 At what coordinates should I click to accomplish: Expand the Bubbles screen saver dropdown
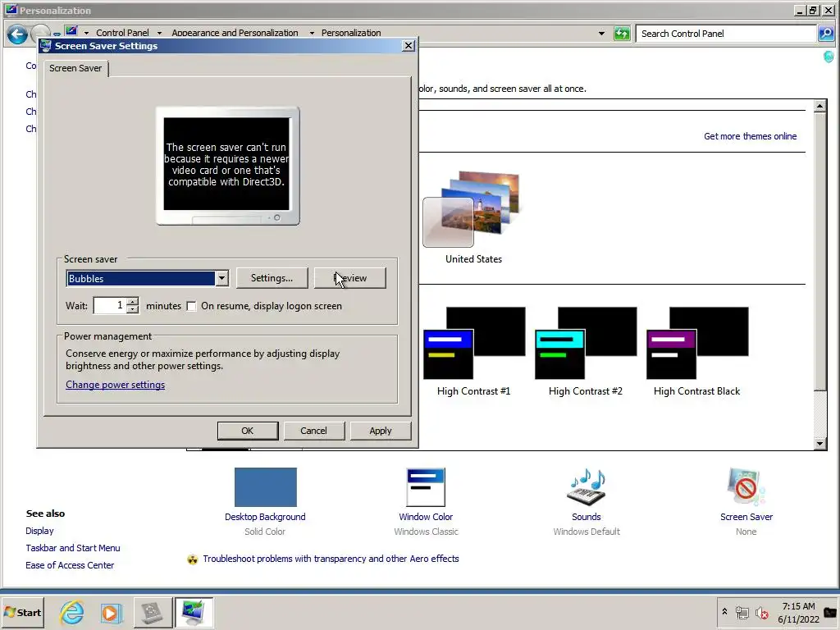[x=221, y=278]
